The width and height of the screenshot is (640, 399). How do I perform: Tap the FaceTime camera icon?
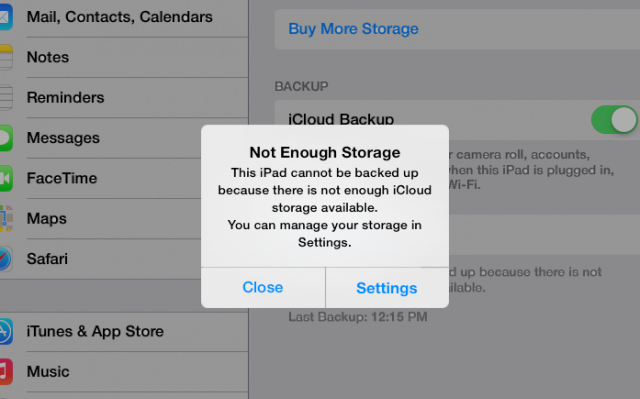pyautogui.click(x=6, y=178)
